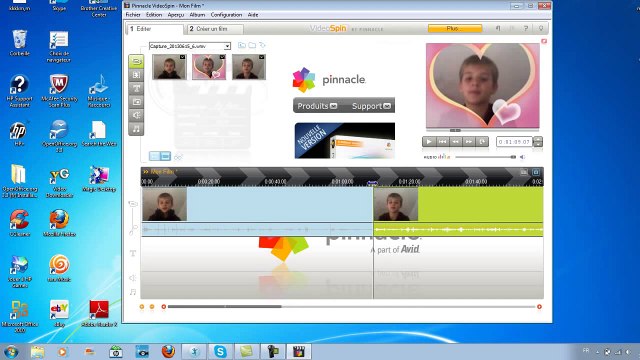Open the Fichier menu

[133, 15]
